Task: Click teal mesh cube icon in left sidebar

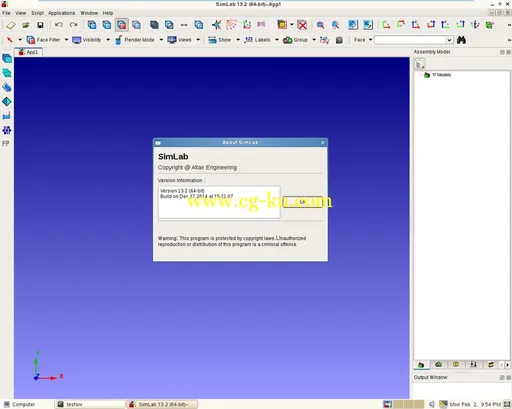Action: (7, 73)
